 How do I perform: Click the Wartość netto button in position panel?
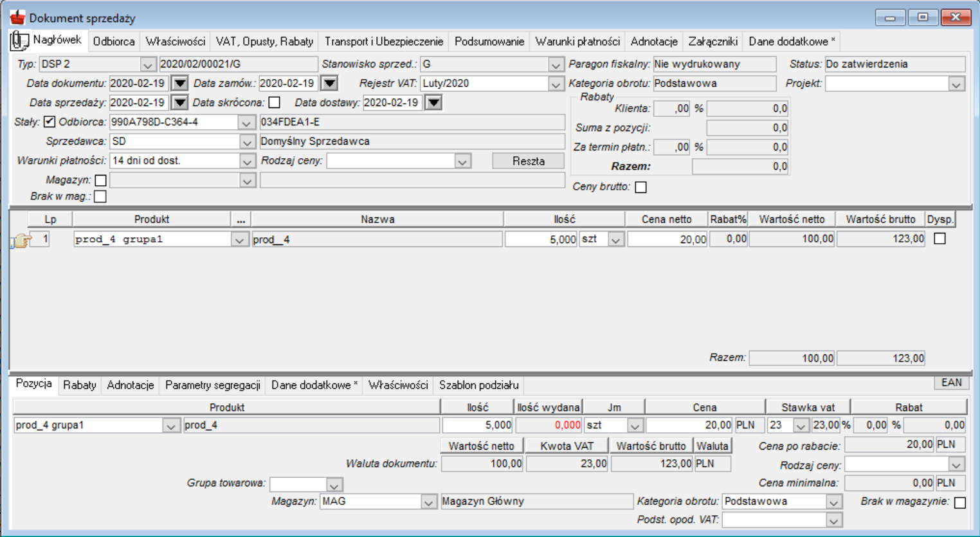(481, 446)
